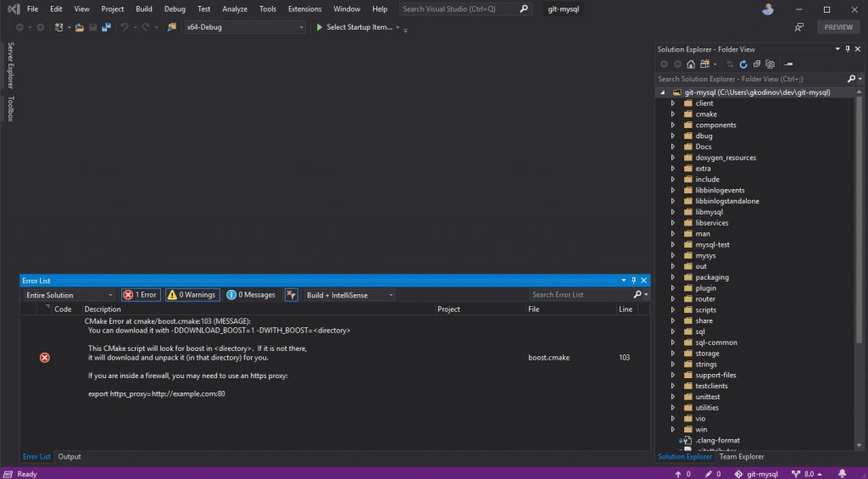
Task: Toggle the 0 Messages filter
Action: point(251,294)
